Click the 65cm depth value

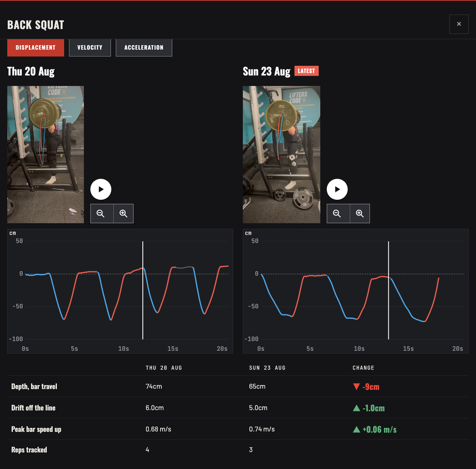[257, 386]
